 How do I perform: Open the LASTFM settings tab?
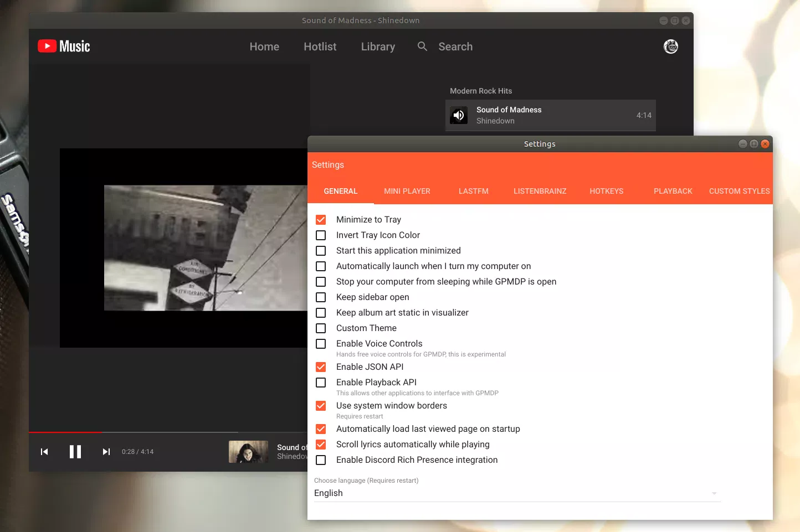coord(473,191)
